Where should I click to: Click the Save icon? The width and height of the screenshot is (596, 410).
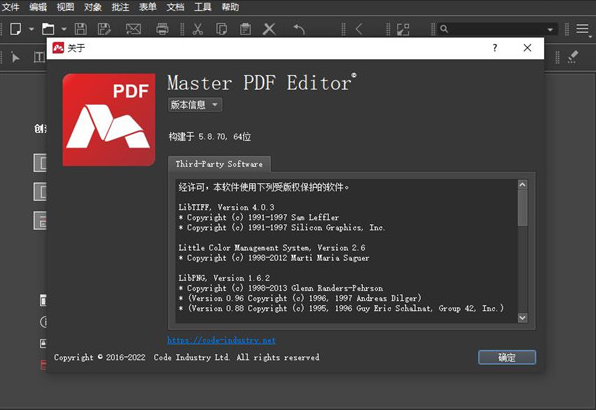point(81,29)
